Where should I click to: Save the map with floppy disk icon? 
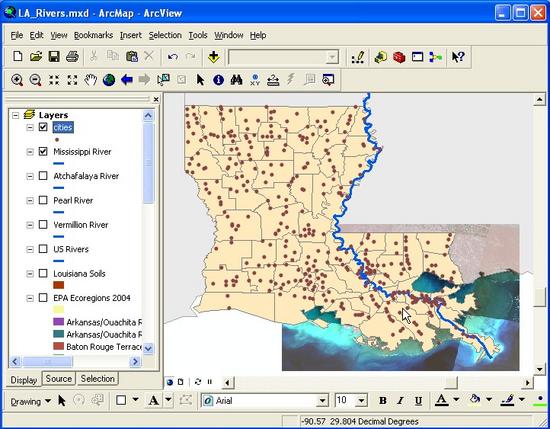point(54,56)
